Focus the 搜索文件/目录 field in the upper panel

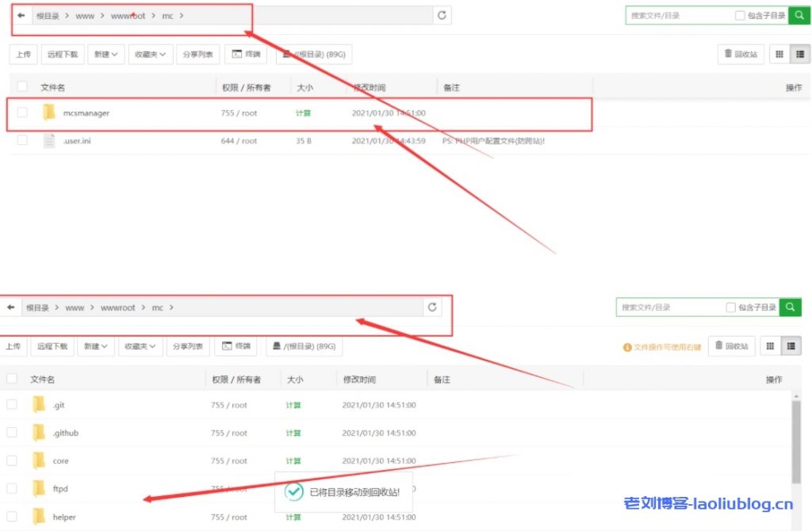pos(678,15)
